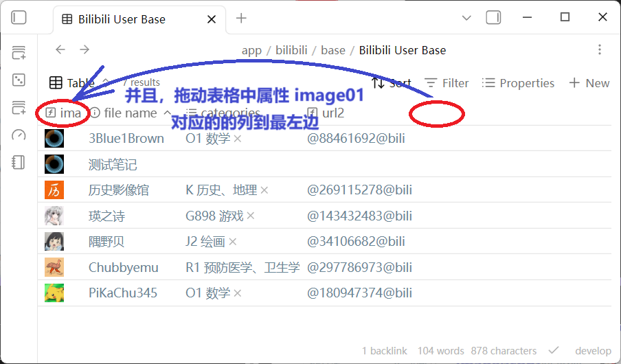Click New to add an entry
The width and height of the screenshot is (621, 364).
point(589,83)
